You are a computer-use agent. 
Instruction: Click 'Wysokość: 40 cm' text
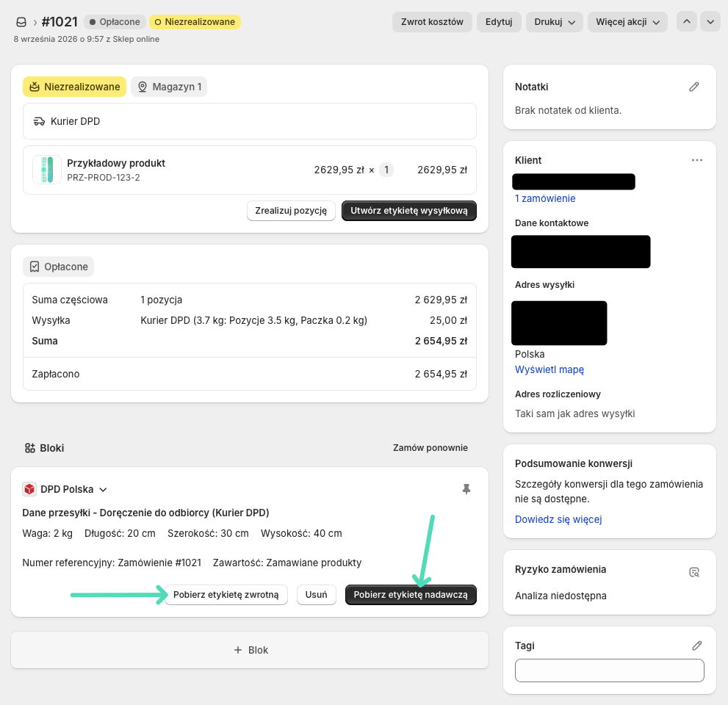click(301, 533)
